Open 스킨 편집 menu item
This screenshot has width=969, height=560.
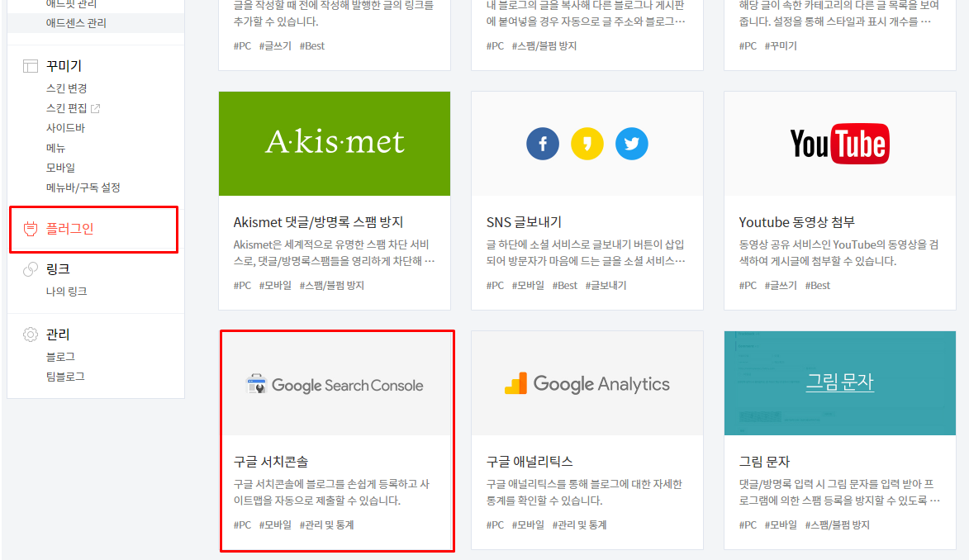click(x=66, y=108)
